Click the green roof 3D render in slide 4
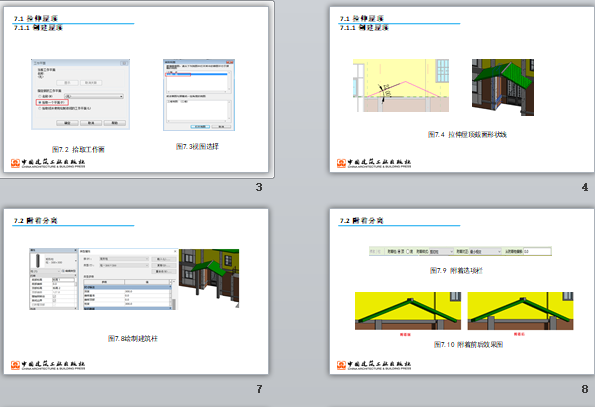This screenshot has height=407, width=595. [x=503, y=87]
